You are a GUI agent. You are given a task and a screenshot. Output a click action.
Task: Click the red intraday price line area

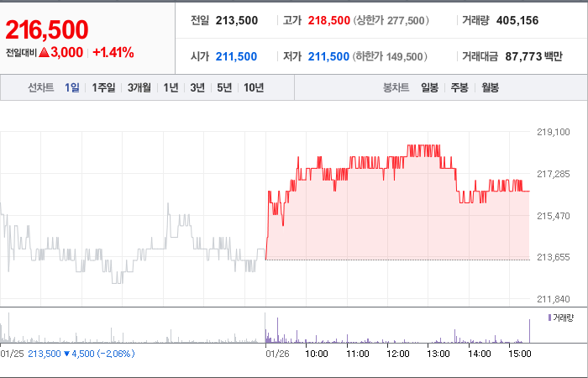(x=397, y=202)
